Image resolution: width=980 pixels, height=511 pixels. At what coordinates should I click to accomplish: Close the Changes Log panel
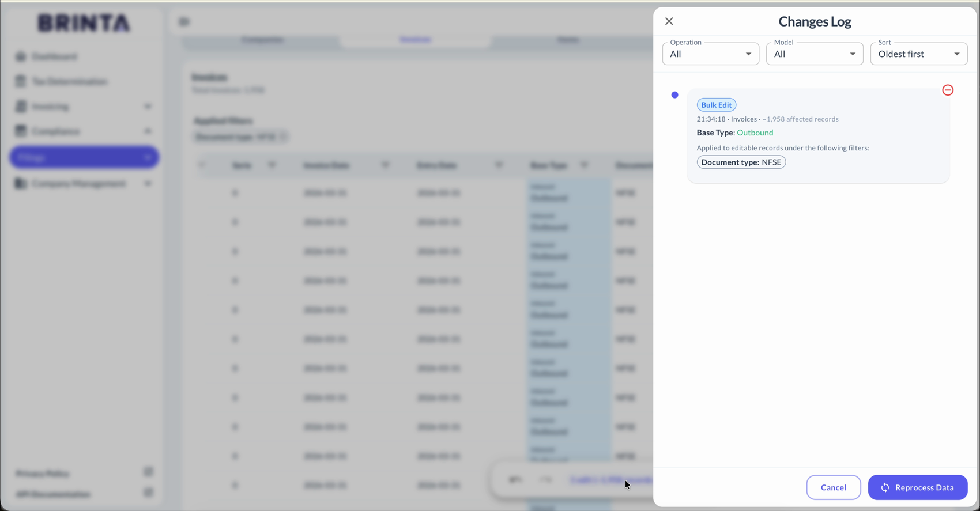pyautogui.click(x=669, y=21)
